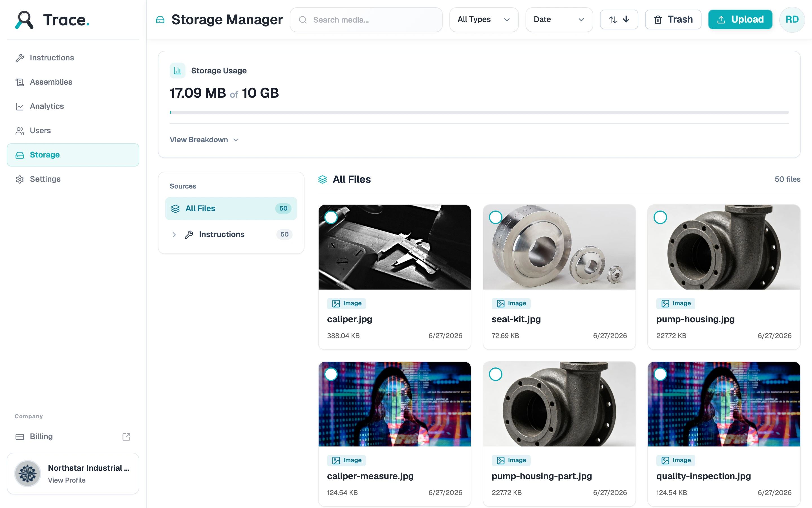
Task: Expand the View Breakdown section
Action: click(x=204, y=140)
